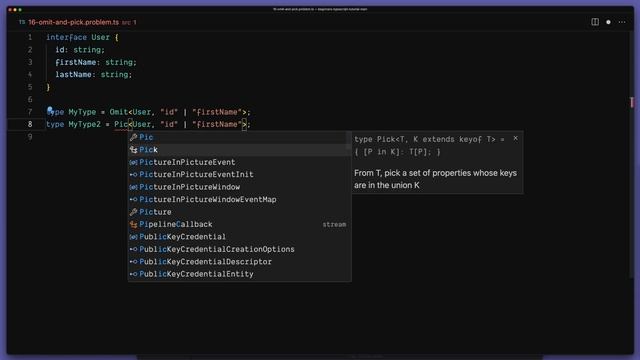Screen dimensions: 640x360
Task: Click the variable icon beside PictureInPictureEvent
Action: pyautogui.click(x=133, y=162)
